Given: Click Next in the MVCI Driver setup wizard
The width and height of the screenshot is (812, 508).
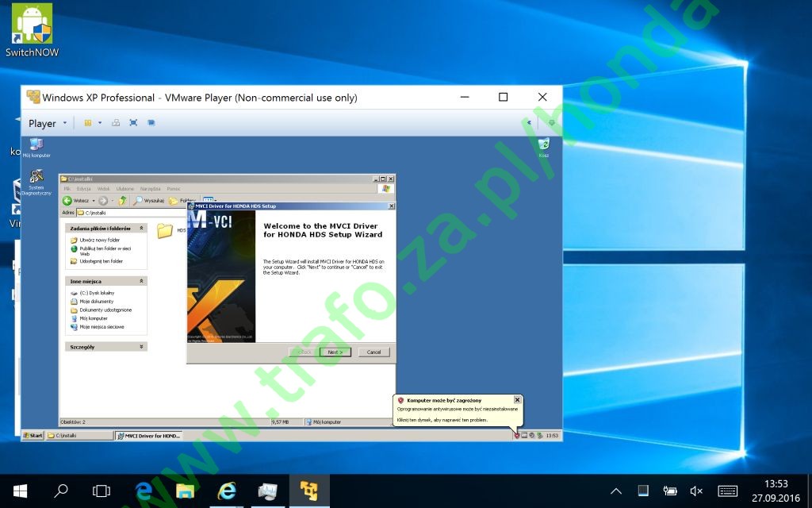Looking at the screenshot, I should [335, 352].
